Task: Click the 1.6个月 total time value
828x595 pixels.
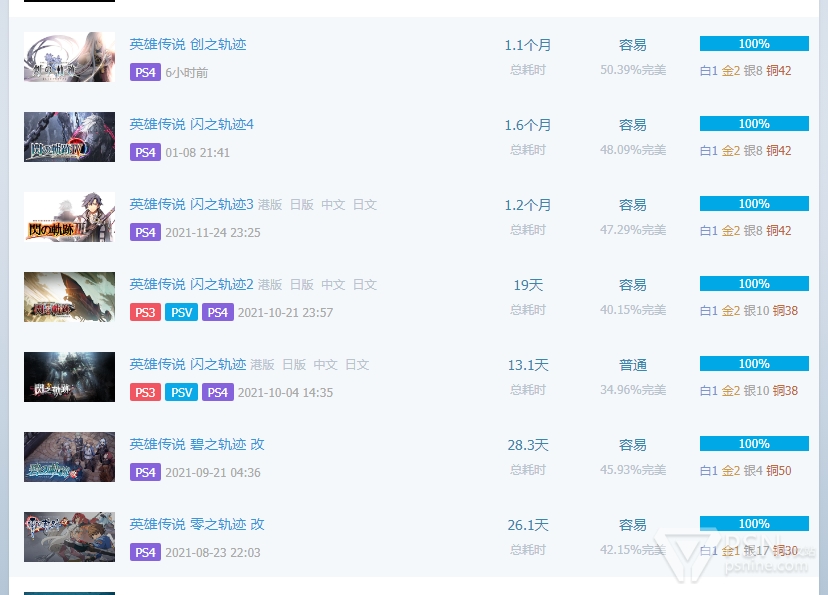Action: click(x=528, y=125)
